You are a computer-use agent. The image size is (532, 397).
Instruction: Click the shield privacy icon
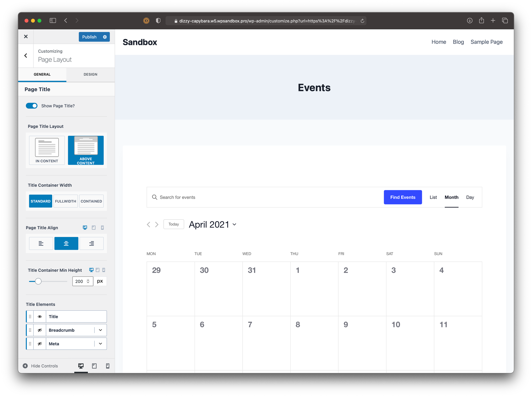pos(158,21)
